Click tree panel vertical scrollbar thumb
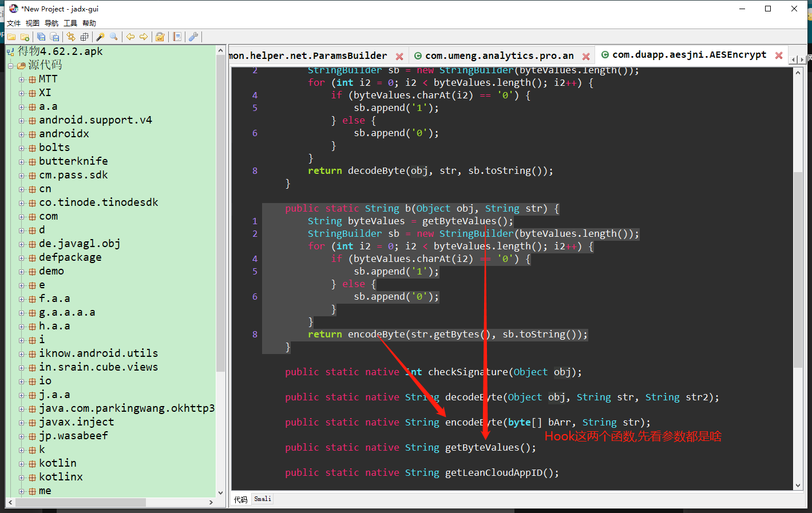Screen dimensions: 812x513 220,213
